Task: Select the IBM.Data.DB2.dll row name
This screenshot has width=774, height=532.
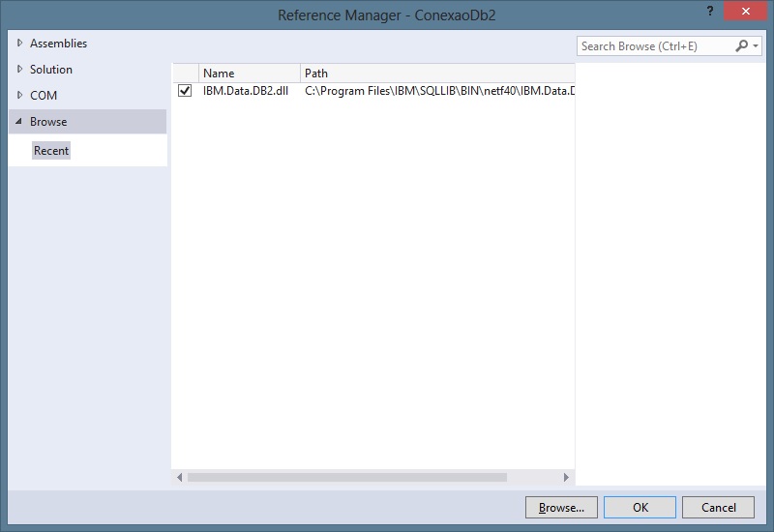Action: point(245,91)
